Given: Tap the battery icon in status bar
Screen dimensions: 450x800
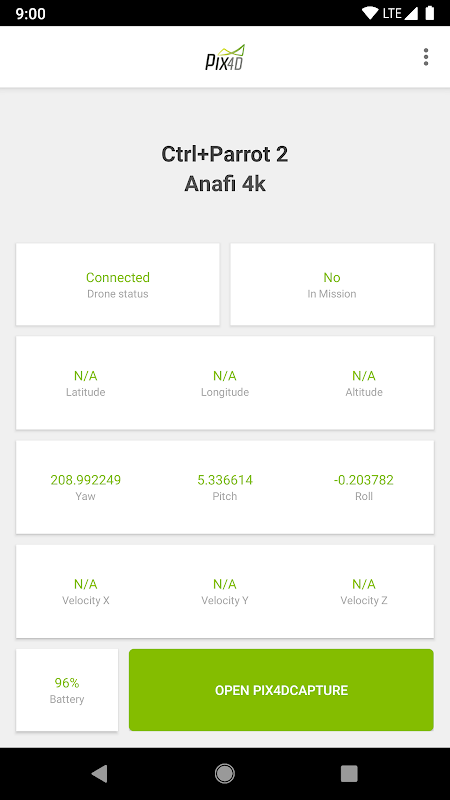Looking at the screenshot, I should (430, 13).
